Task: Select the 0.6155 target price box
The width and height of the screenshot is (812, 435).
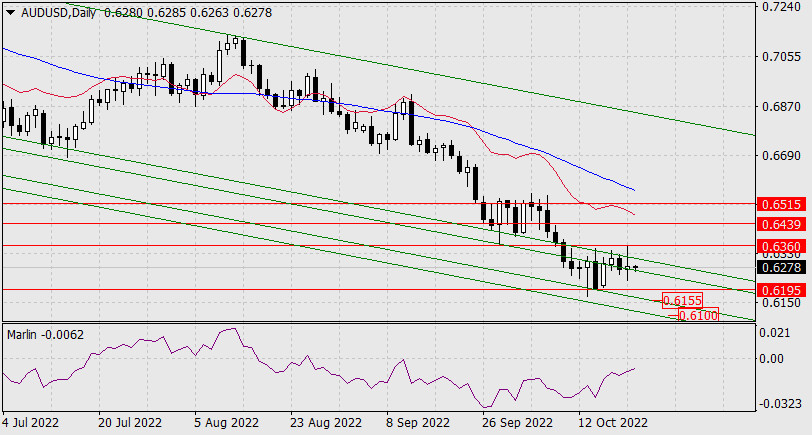Action: tap(683, 300)
